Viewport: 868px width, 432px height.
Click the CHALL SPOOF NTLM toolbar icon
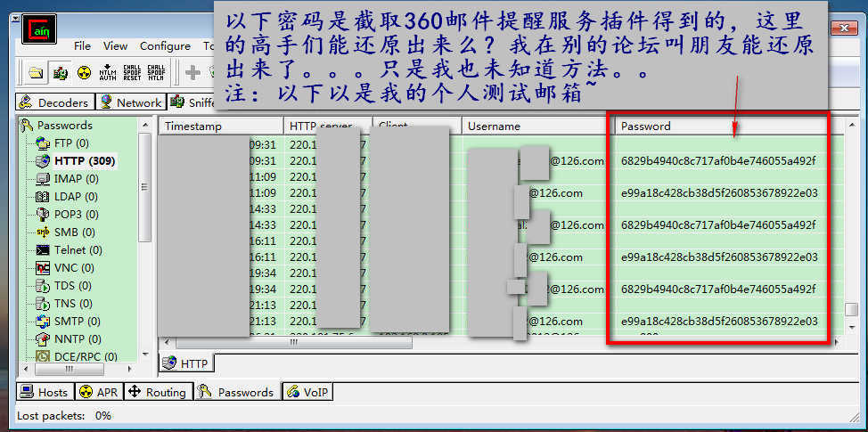[x=156, y=72]
